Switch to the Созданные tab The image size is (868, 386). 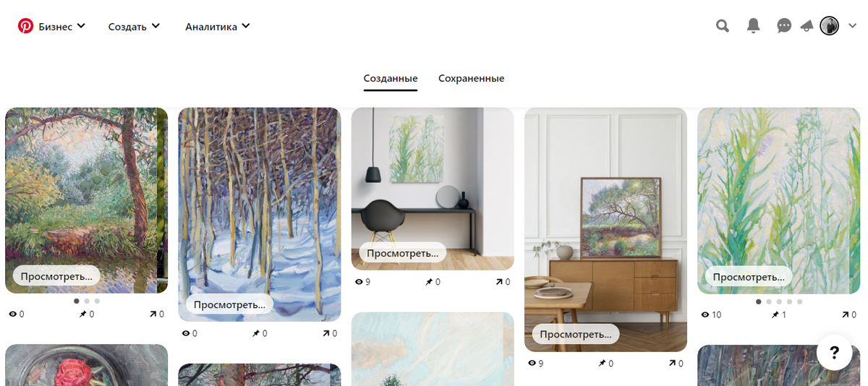tap(391, 78)
